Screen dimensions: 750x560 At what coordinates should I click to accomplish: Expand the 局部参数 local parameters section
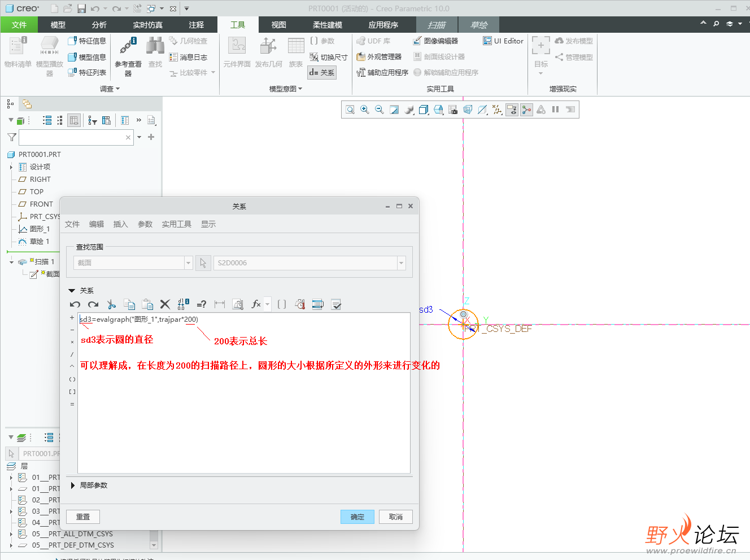point(72,485)
